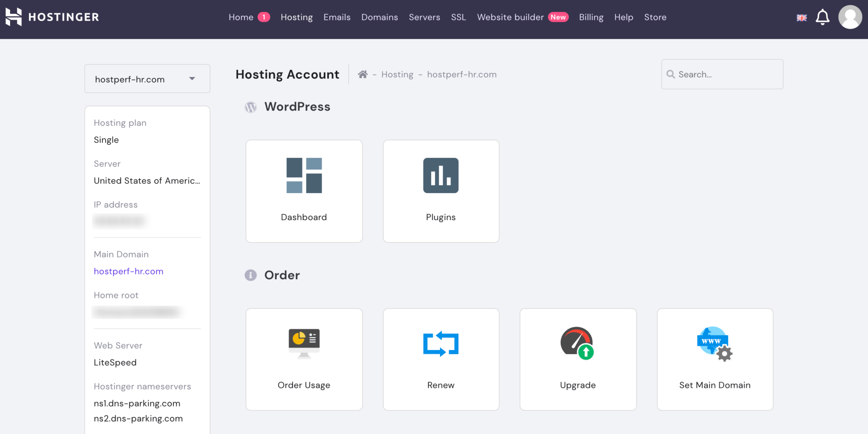Click the LiteSpeed web server value

click(x=115, y=363)
